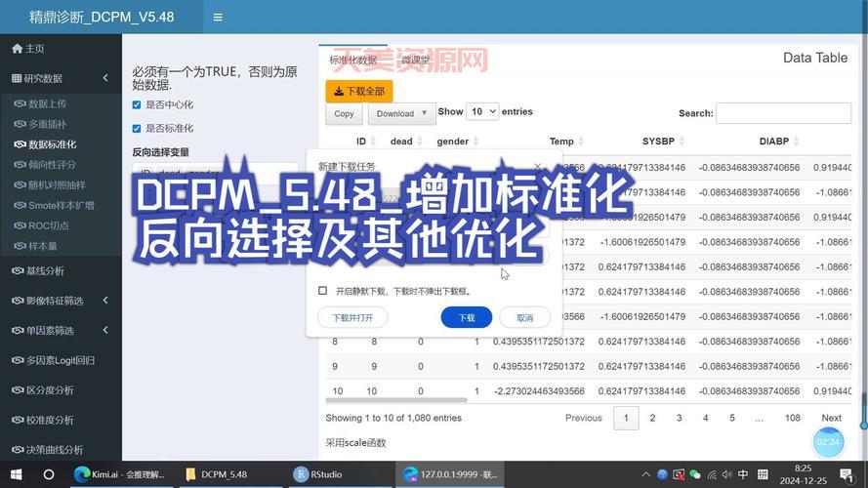Sort table by gender column

click(x=457, y=142)
